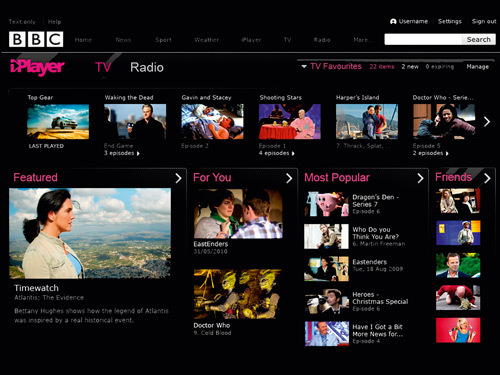Open Doctor Who Cold Blood thumbnail
Image resolution: width=500 pixels, height=375 pixels.
[x=237, y=294]
